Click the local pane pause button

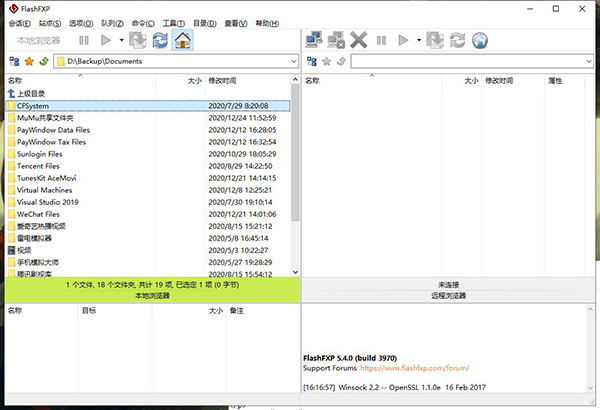84,40
